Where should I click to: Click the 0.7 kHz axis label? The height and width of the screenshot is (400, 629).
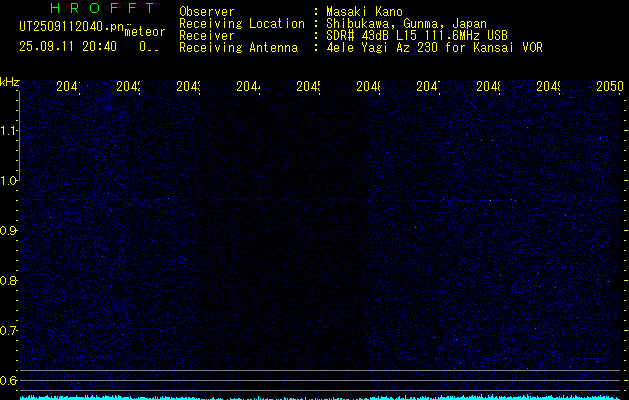click(8, 330)
